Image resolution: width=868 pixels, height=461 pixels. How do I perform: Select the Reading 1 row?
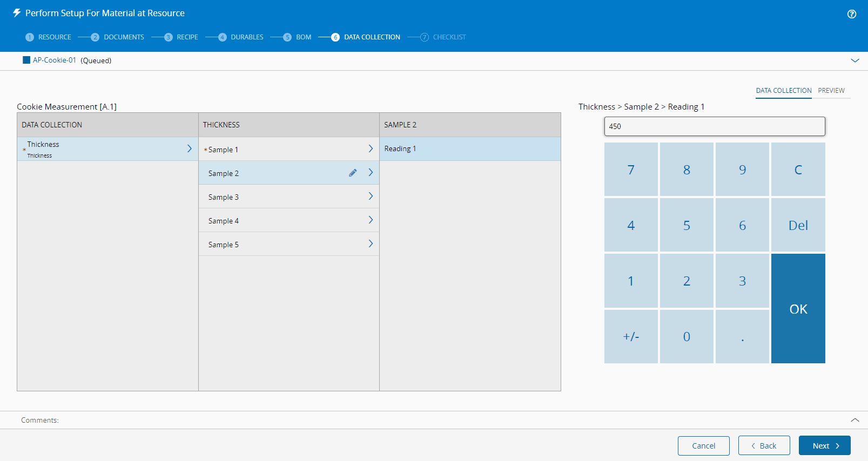click(x=469, y=149)
